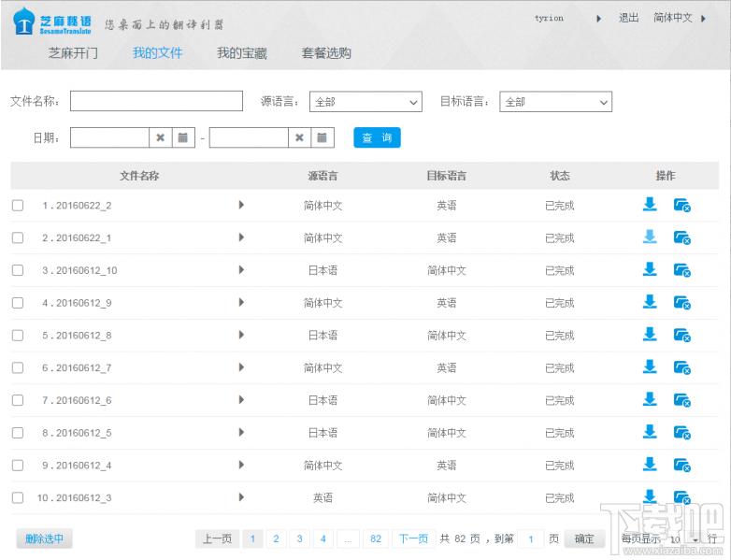Select checkbox for 20160612_4
The width and height of the screenshot is (731, 560).
pos(18,466)
